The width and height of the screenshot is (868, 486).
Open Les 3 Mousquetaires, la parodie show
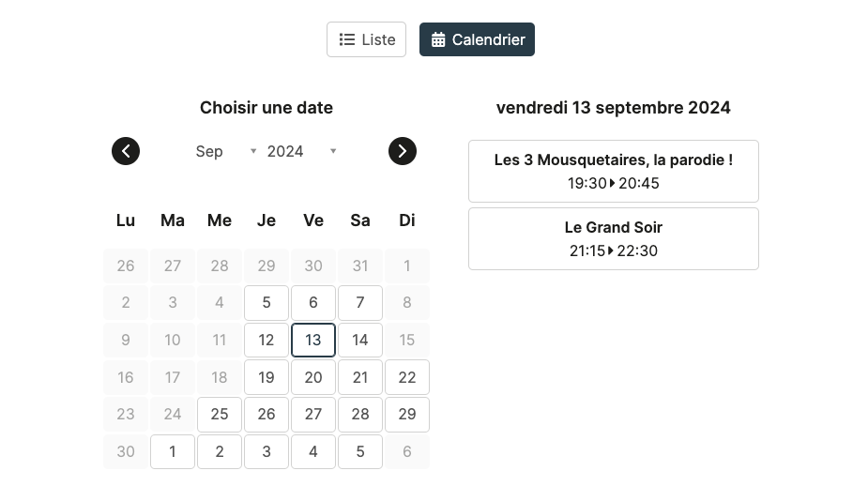[x=613, y=171]
